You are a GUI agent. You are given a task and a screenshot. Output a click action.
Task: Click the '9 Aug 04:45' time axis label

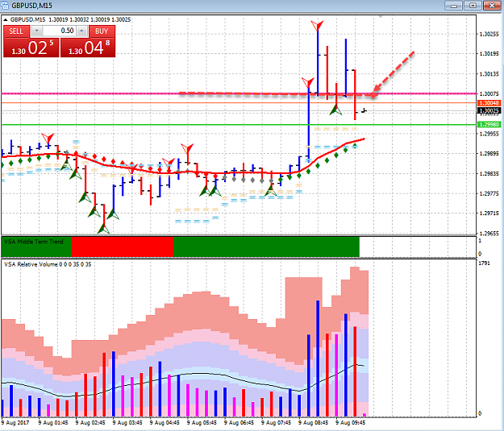[165, 423]
